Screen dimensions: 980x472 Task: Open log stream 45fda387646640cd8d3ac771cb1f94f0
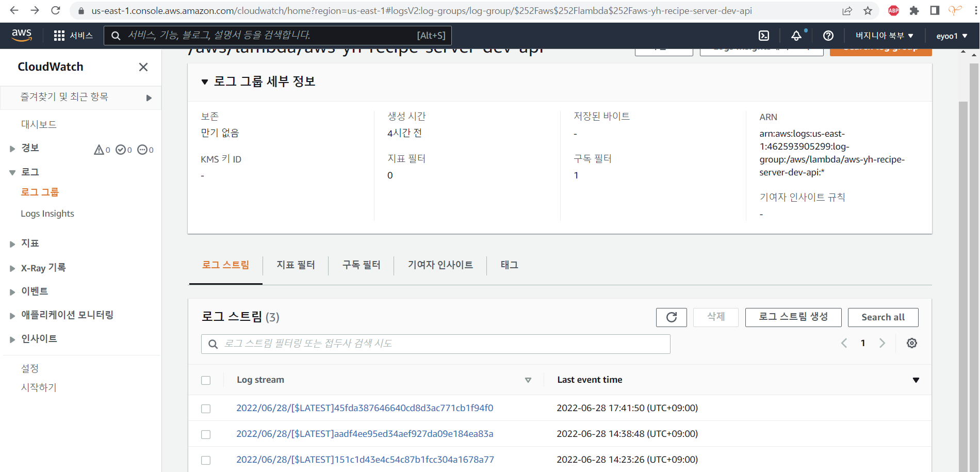pos(365,408)
